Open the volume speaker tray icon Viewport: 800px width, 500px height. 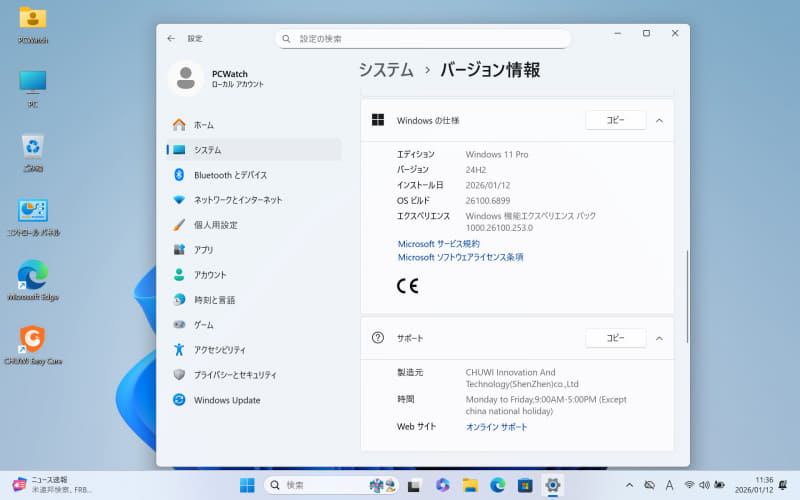[704, 485]
